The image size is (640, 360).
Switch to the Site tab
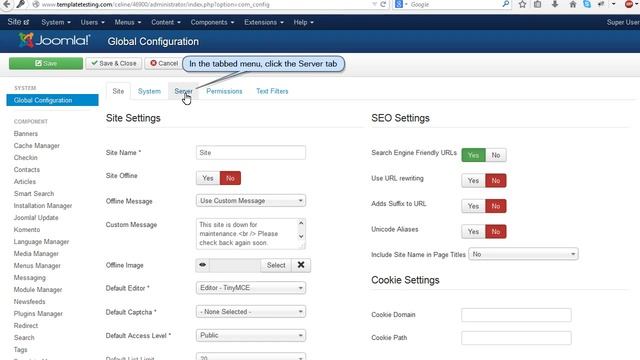tap(118, 91)
